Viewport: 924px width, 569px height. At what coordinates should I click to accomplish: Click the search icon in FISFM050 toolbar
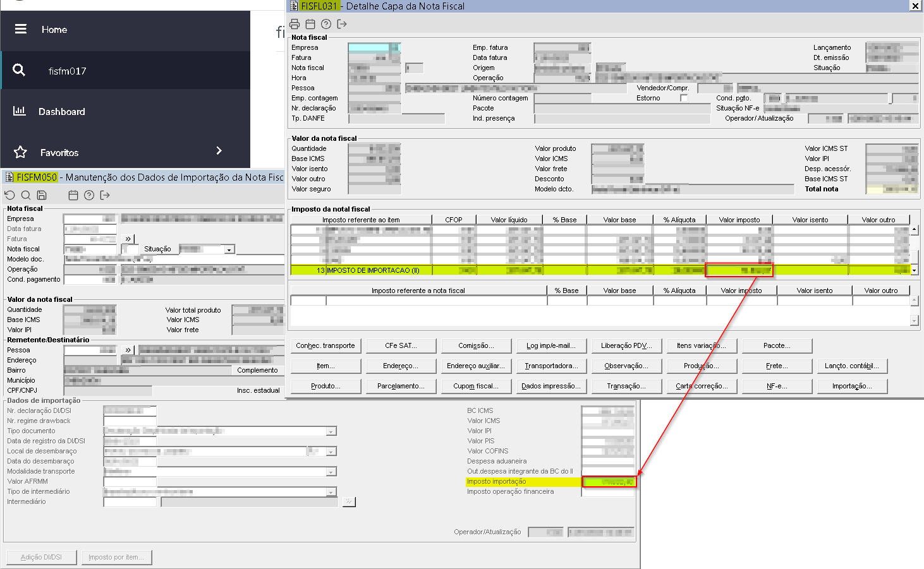tap(26, 195)
